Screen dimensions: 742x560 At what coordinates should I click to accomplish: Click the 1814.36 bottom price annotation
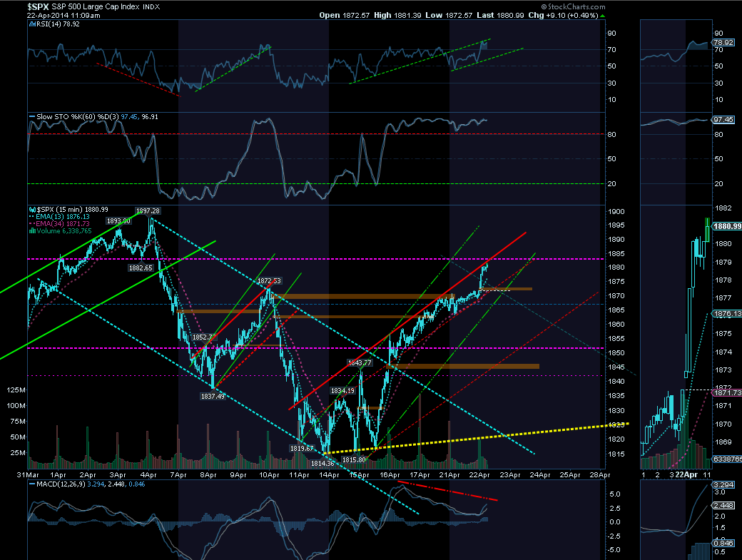pos(322,464)
